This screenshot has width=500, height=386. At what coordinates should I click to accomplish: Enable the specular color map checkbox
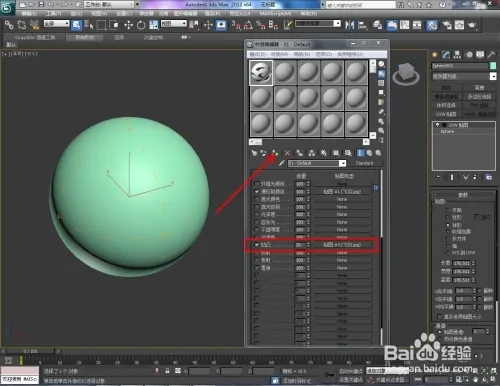[x=256, y=199]
